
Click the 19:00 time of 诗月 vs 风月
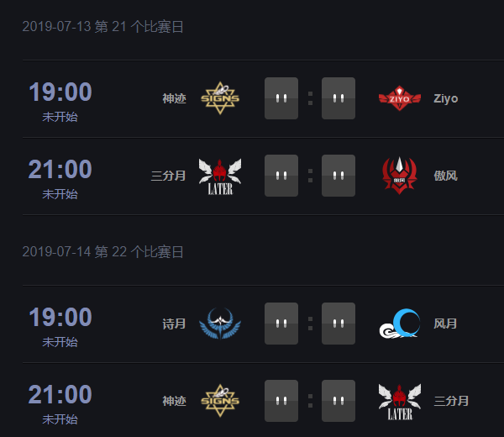tap(60, 317)
